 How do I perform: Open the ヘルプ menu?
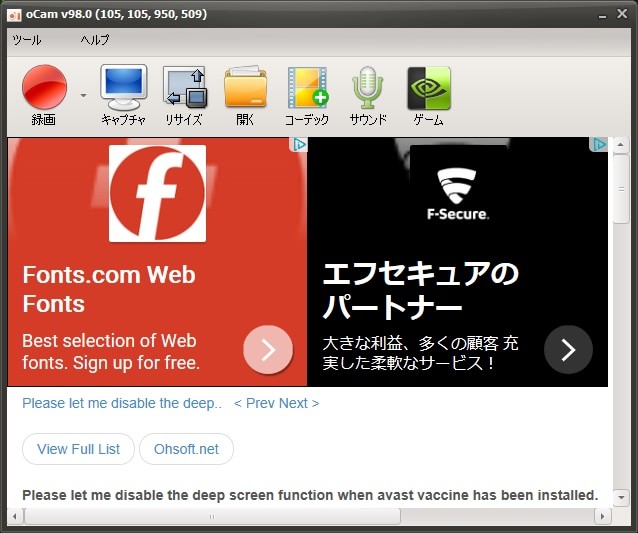coord(94,40)
